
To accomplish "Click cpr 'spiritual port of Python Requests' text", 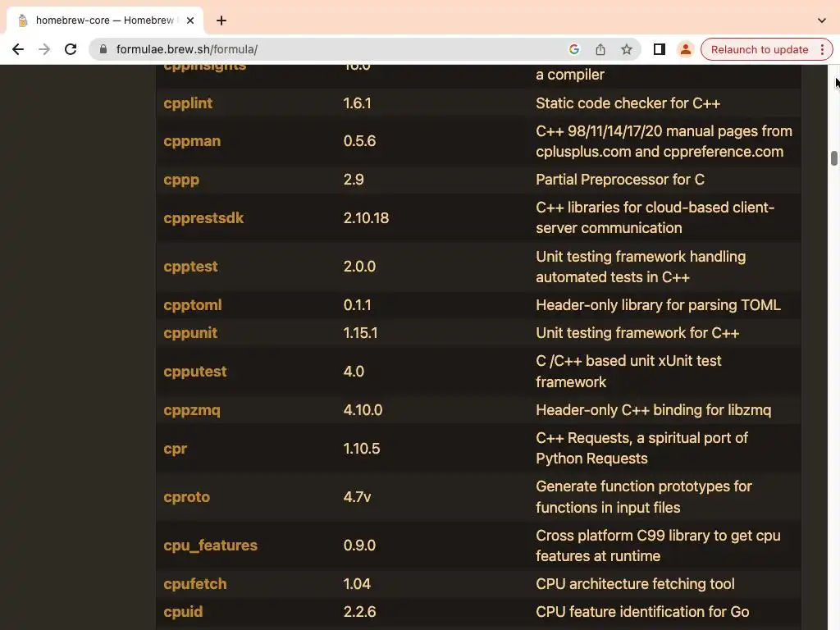I will (641, 448).
